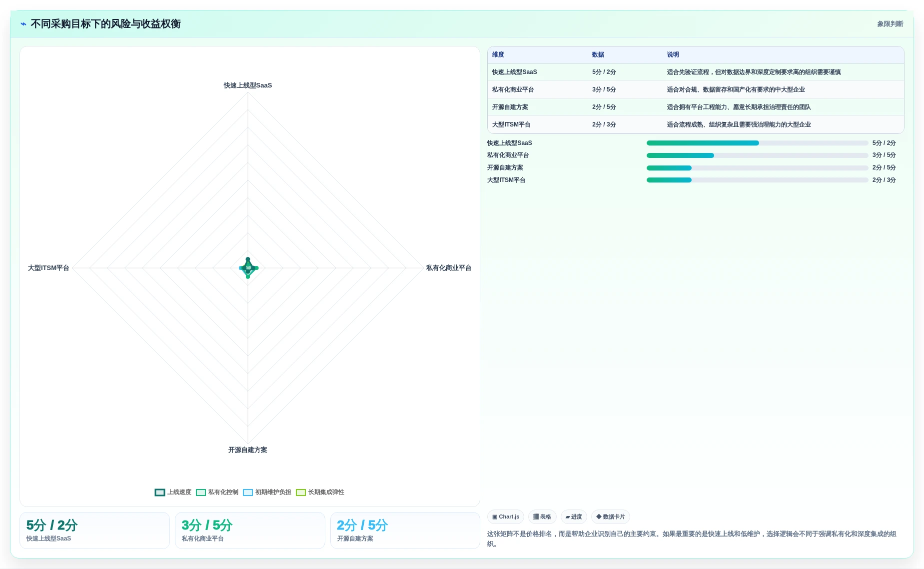Toggle the 上线速度 legend item

tap(173, 492)
